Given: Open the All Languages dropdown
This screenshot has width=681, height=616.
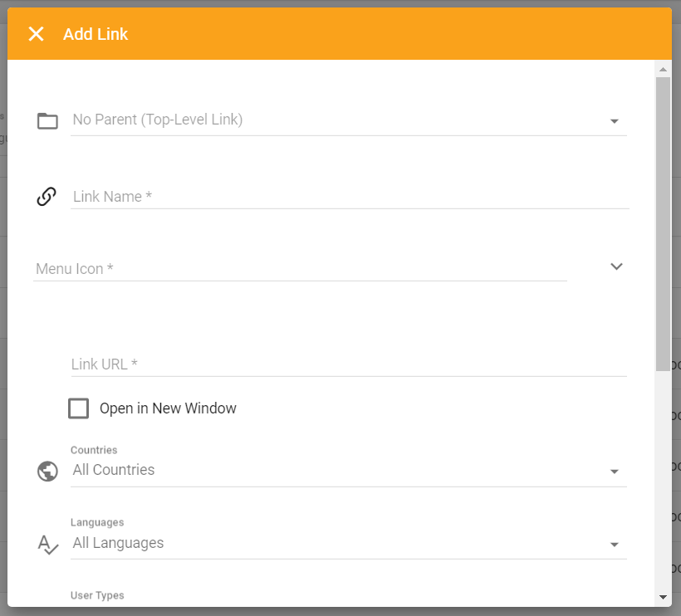Looking at the screenshot, I should [x=332, y=544].
